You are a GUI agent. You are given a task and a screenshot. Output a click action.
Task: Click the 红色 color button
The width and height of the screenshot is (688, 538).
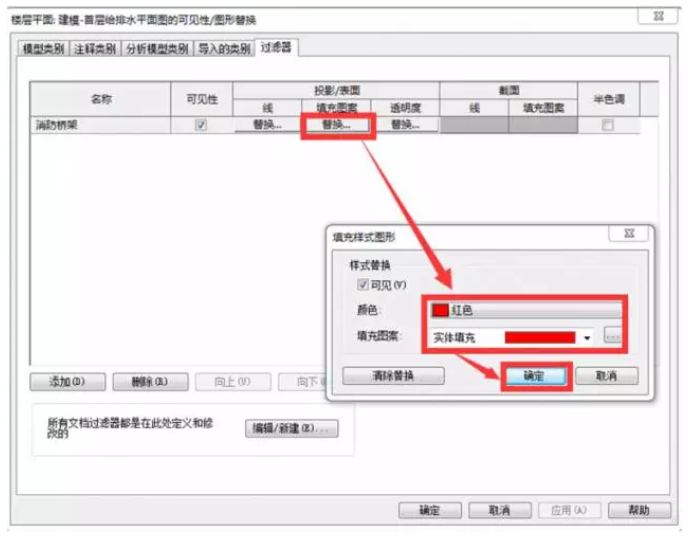[x=526, y=310]
